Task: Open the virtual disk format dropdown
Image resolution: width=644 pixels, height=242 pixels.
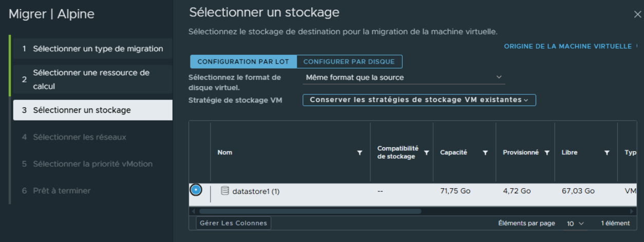Action: (x=404, y=77)
